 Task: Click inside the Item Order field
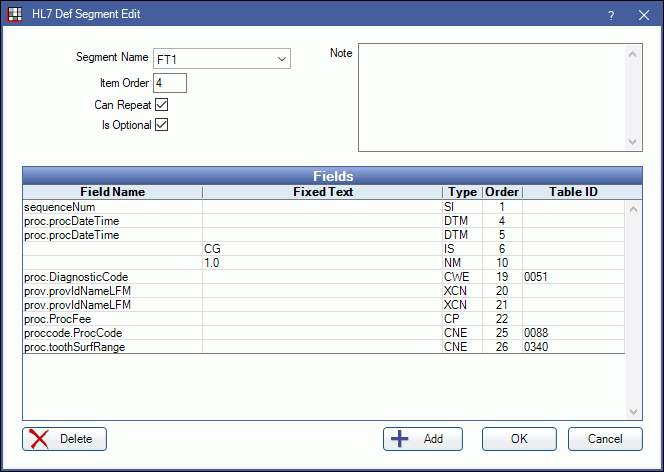tap(170, 83)
